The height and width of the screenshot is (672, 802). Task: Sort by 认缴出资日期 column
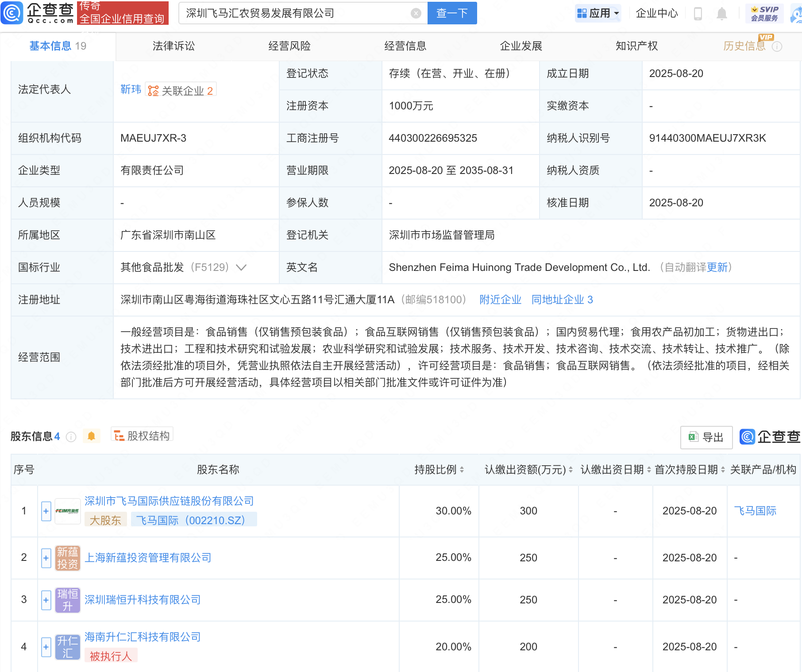coord(649,470)
